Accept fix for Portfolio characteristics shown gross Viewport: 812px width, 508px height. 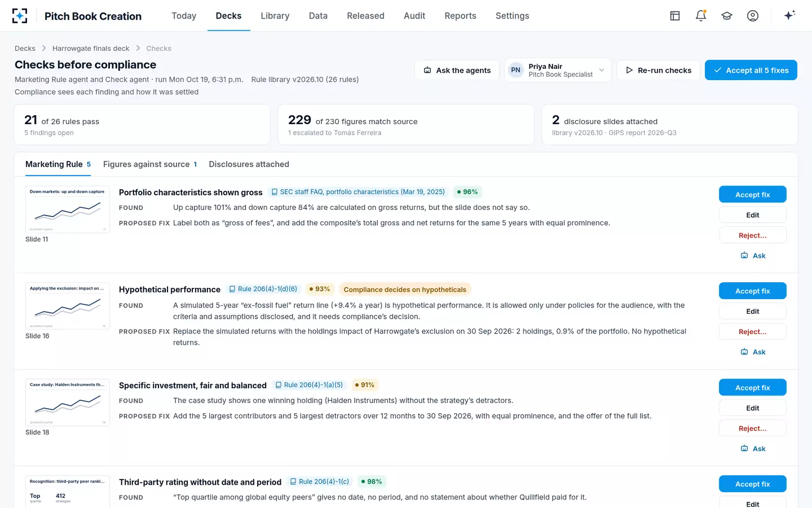[x=753, y=194]
